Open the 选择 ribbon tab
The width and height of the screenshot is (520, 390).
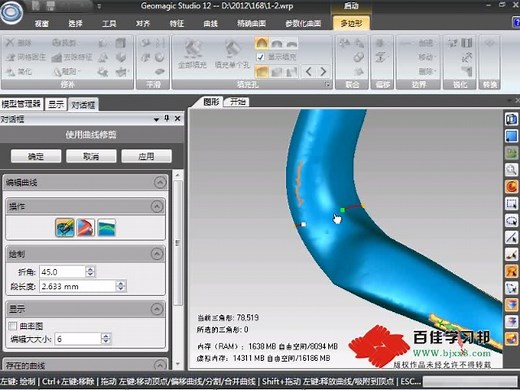[x=75, y=23]
